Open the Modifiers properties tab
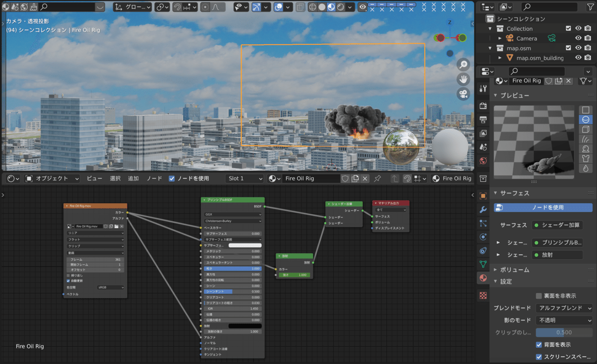 point(483,209)
